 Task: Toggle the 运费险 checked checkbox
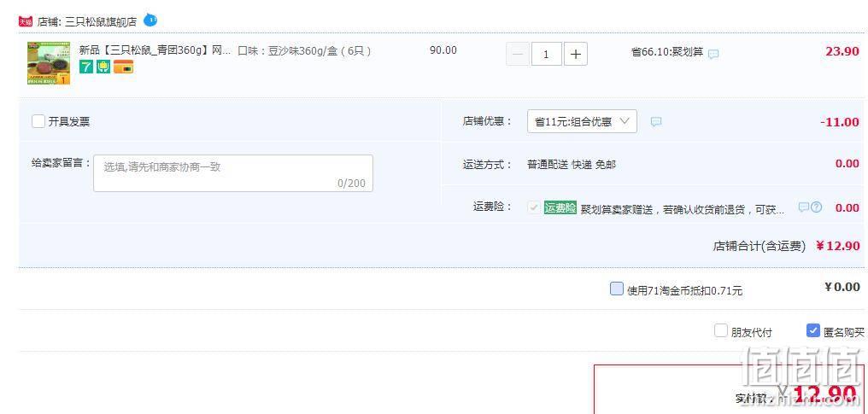click(x=534, y=207)
